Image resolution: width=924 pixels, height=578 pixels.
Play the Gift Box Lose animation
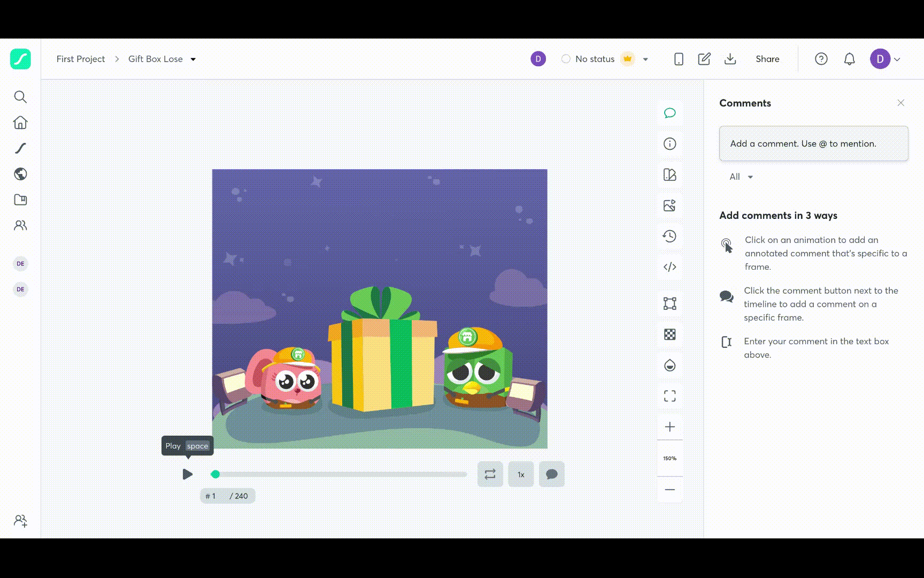pyautogui.click(x=187, y=474)
